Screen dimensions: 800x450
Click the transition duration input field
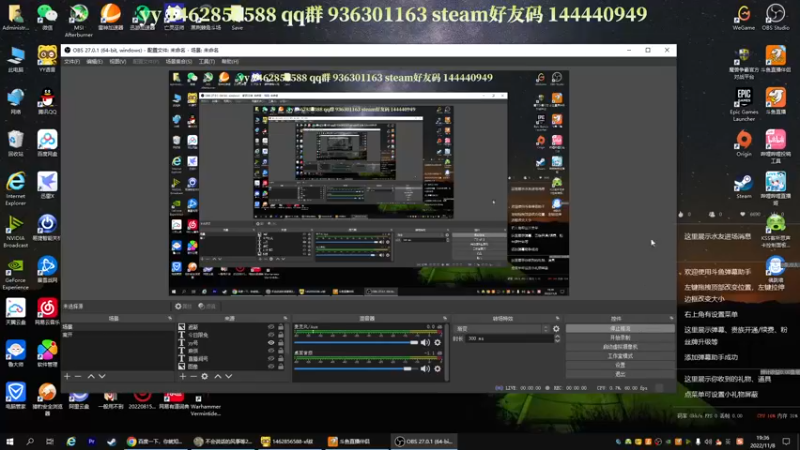[x=510, y=338]
